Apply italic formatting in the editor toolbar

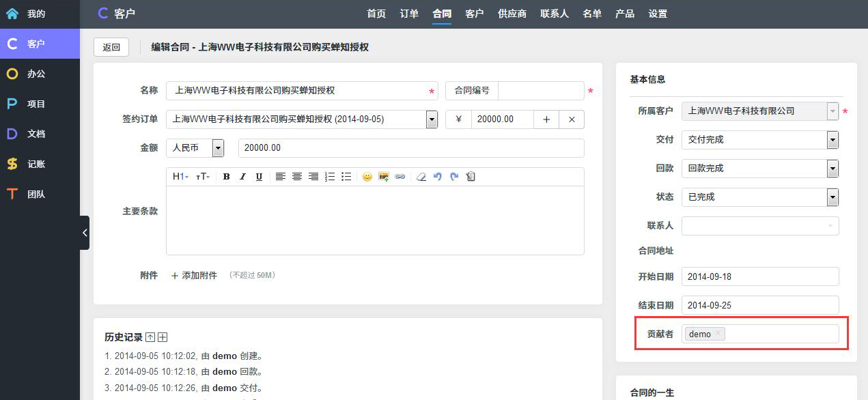click(x=242, y=177)
